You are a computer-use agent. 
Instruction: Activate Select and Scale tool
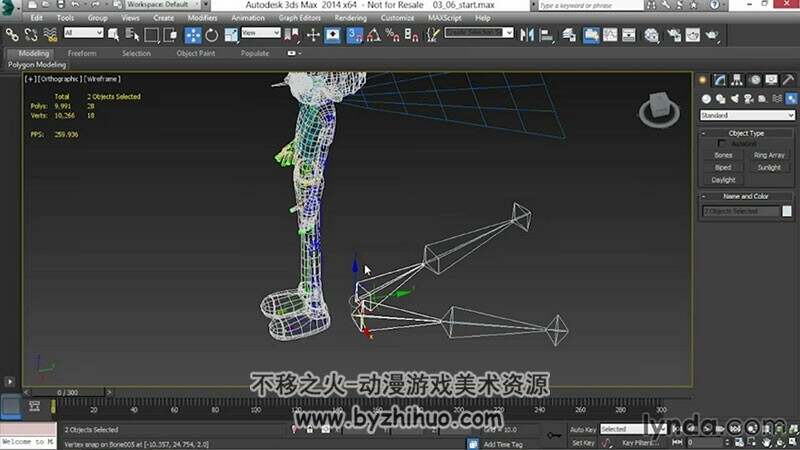(231, 35)
